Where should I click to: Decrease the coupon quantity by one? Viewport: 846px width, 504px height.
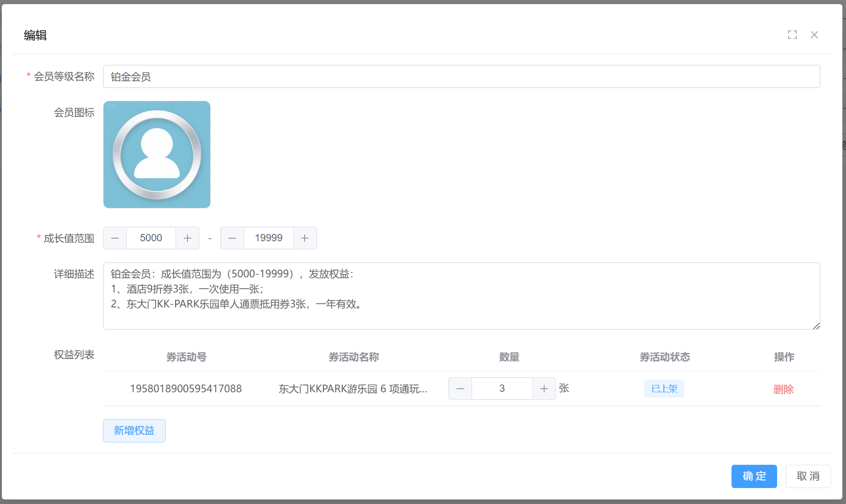460,389
